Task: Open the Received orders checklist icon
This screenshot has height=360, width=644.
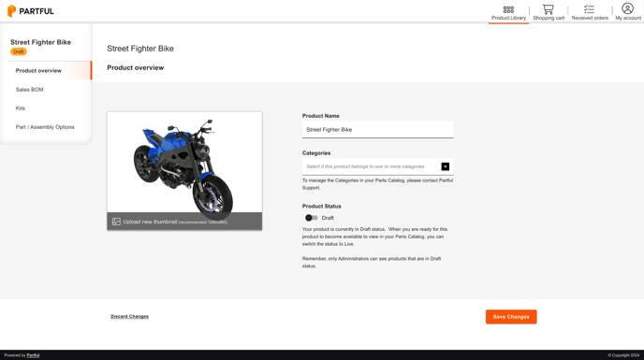Action: pos(590,9)
